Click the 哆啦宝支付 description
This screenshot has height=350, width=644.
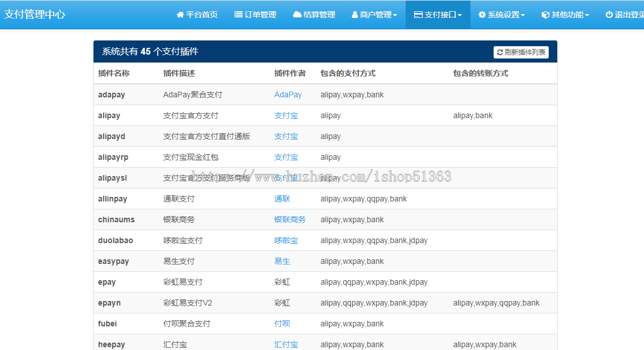coord(183,240)
